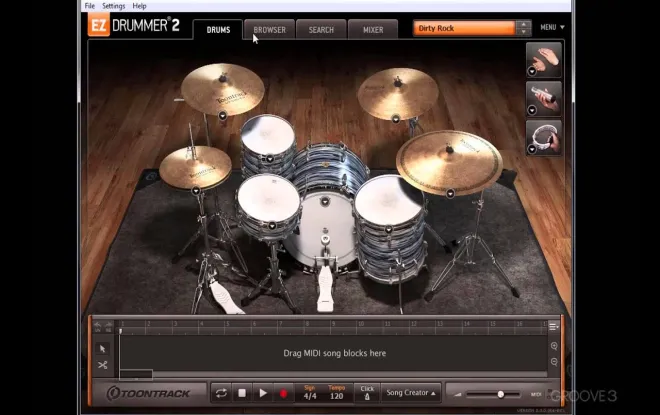Open hand clap dropdown arrow
Viewport: 660px width, 415px height.
click(x=532, y=72)
